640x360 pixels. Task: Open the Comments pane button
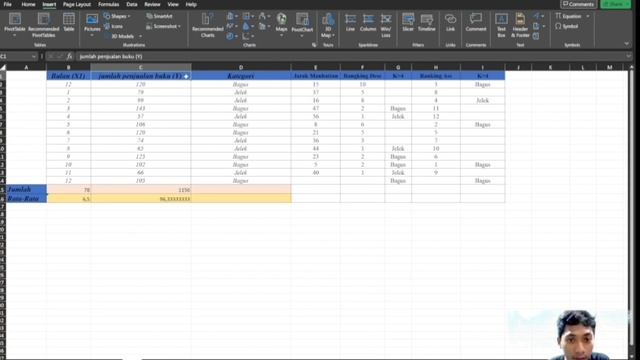tap(578, 4)
